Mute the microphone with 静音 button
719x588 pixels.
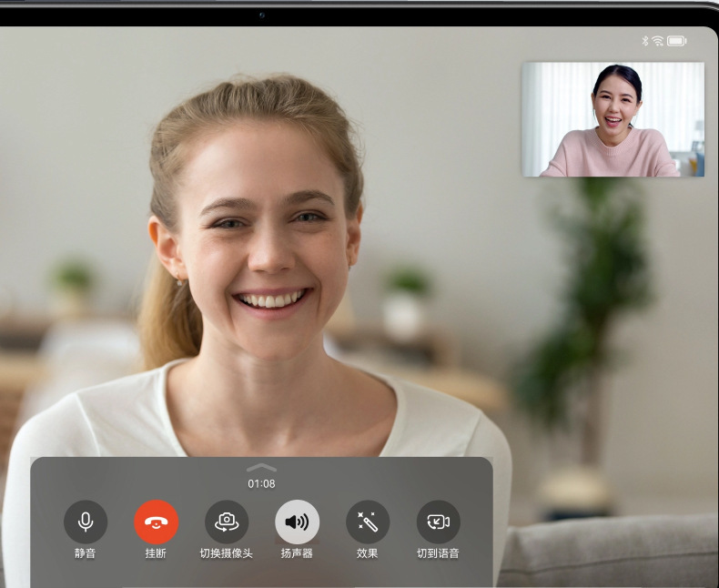pyautogui.click(x=86, y=522)
